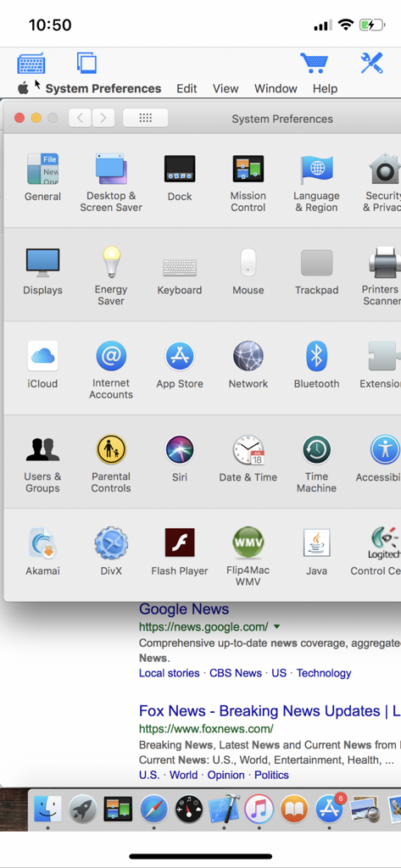401x868 pixels.
Task: Click the Opinion sublink under Fox News
Action: pos(226,775)
